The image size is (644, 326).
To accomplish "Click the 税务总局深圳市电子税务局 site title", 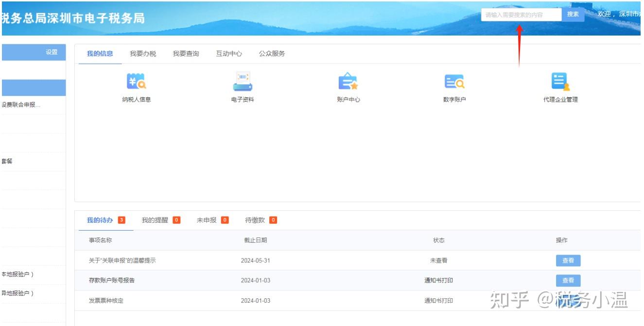I will 73,18.
